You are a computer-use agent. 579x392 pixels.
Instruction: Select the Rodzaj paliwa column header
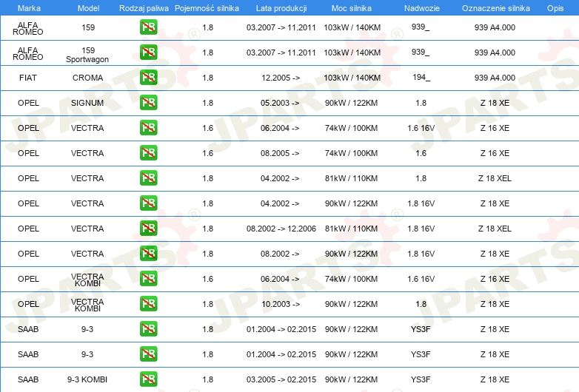pyautogui.click(x=144, y=7)
